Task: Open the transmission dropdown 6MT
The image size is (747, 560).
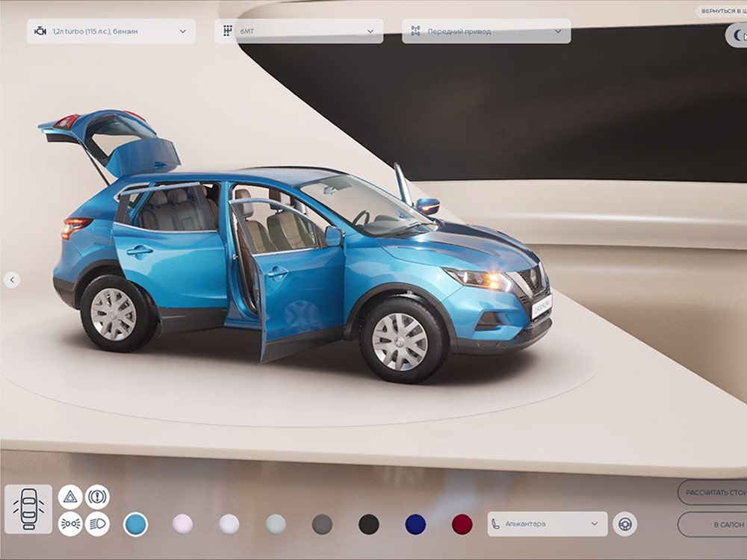Action: 299,31
